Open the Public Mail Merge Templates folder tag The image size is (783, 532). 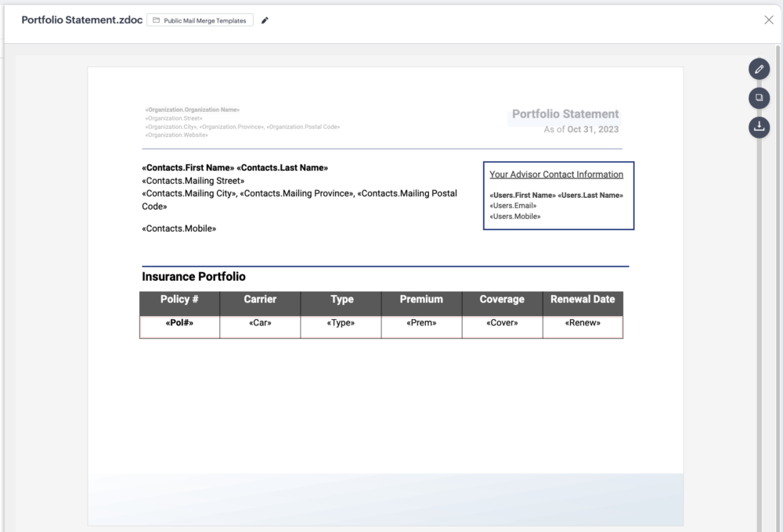pyautogui.click(x=200, y=20)
